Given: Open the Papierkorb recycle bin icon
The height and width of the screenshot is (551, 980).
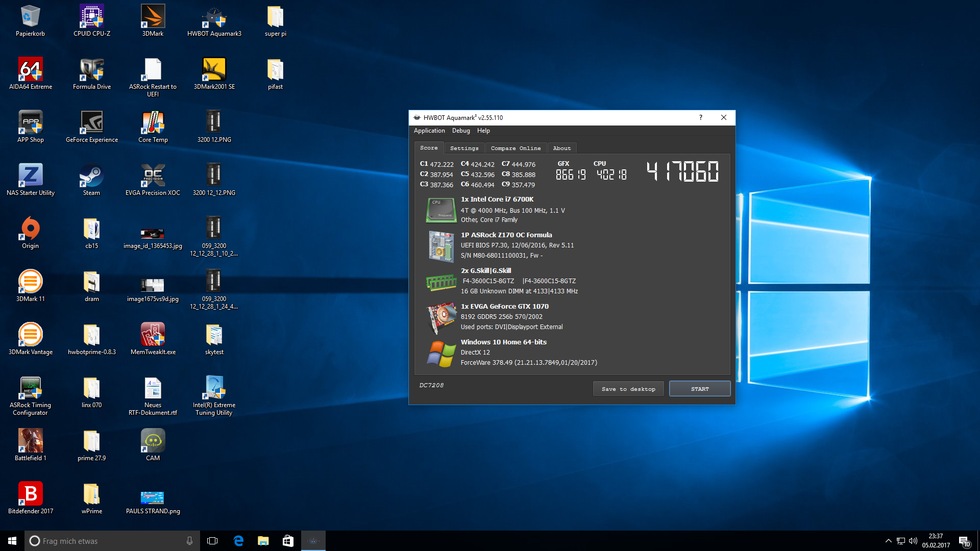Looking at the screenshot, I should pyautogui.click(x=30, y=21).
